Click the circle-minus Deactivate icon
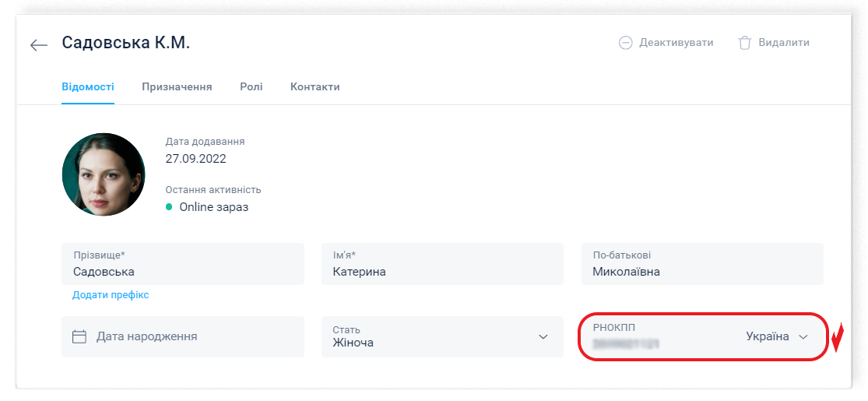This screenshot has height=401, width=868. click(625, 43)
